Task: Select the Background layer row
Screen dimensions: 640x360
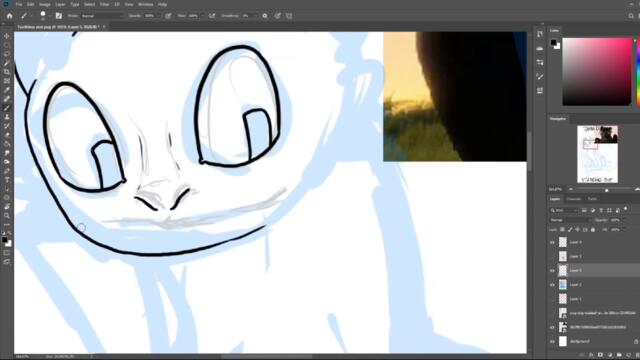Action: click(594, 342)
